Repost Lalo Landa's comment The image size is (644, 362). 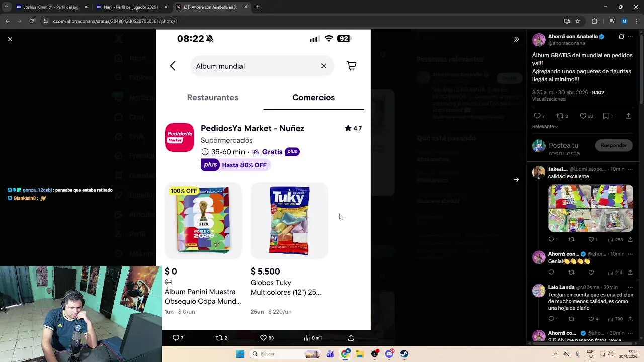click(571, 319)
